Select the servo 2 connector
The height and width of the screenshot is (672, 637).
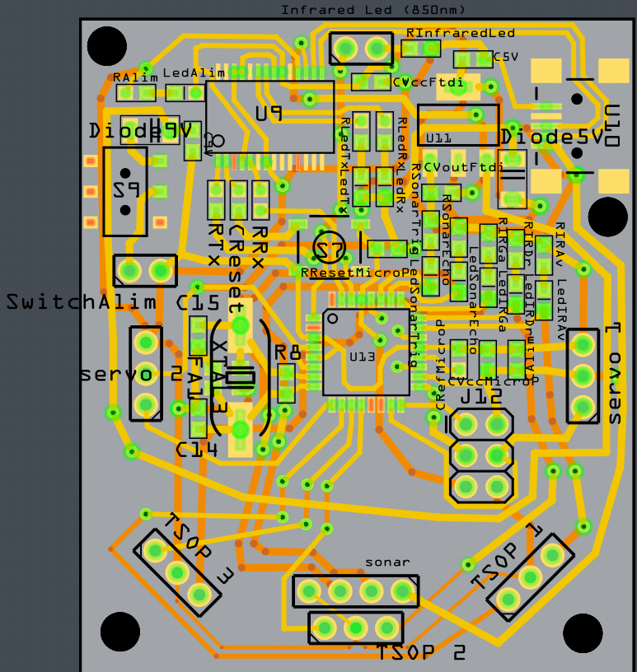click(x=146, y=372)
